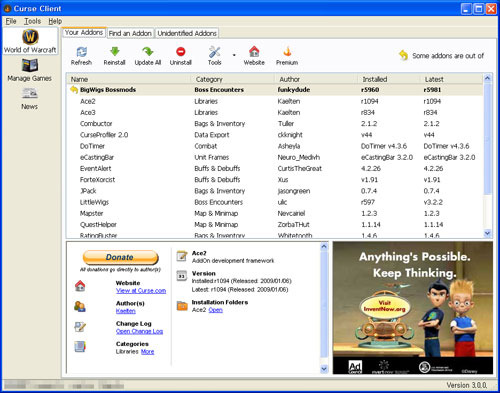Select the LittleWigs addon row
The width and height of the screenshot is (500, 393).
pyautogui.click(x=275, y=202)
